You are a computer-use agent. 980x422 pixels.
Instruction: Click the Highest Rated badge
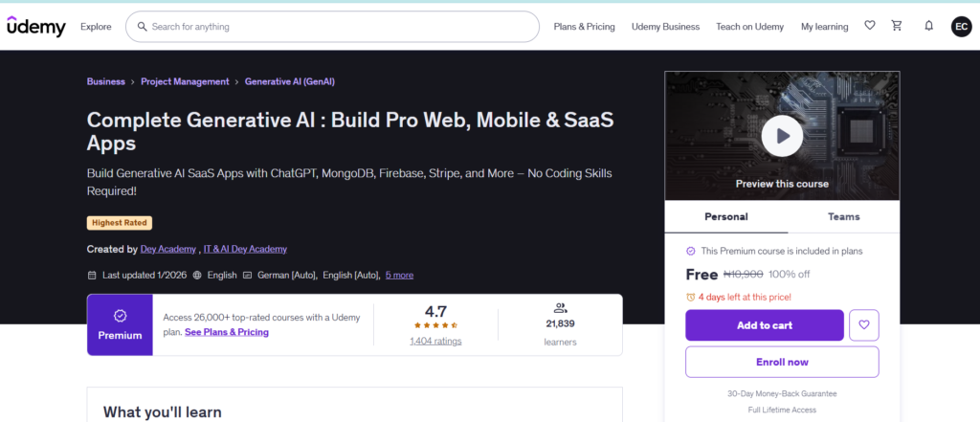(120, 223)
